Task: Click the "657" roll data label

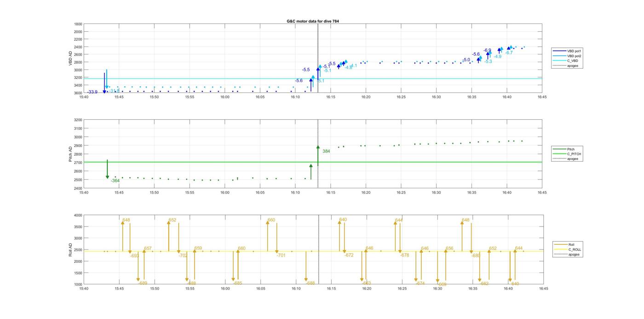Action: [x=148, y=248]
